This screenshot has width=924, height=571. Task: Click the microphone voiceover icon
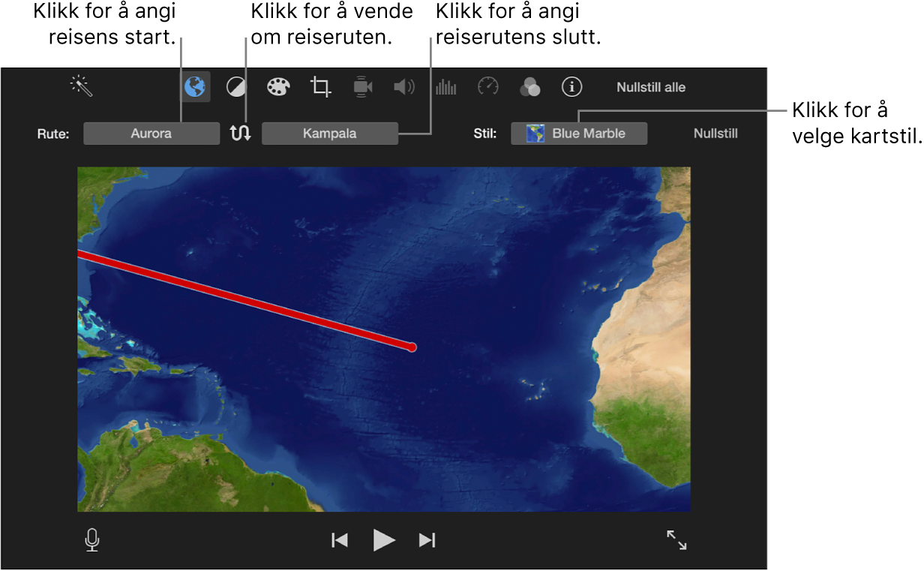tap(92, 540)
